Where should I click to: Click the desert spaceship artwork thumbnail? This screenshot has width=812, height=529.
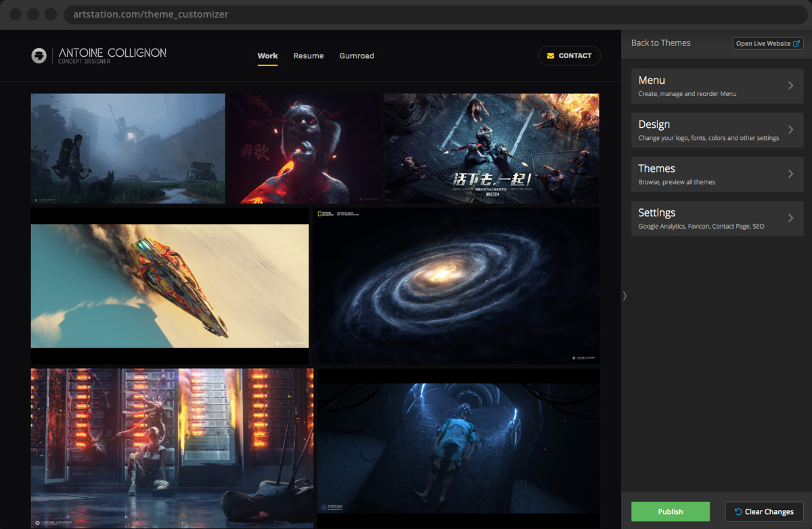click(169, 285)
